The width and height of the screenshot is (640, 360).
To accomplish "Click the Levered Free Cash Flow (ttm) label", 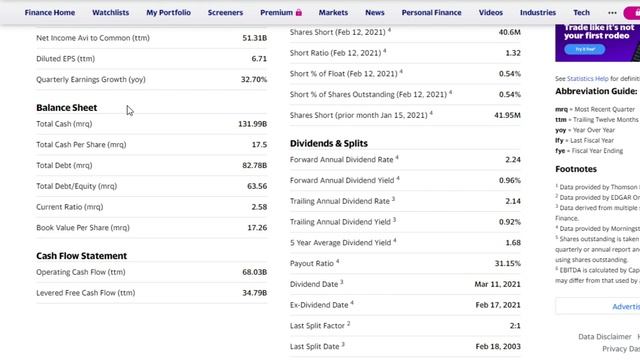I will 86,293.
